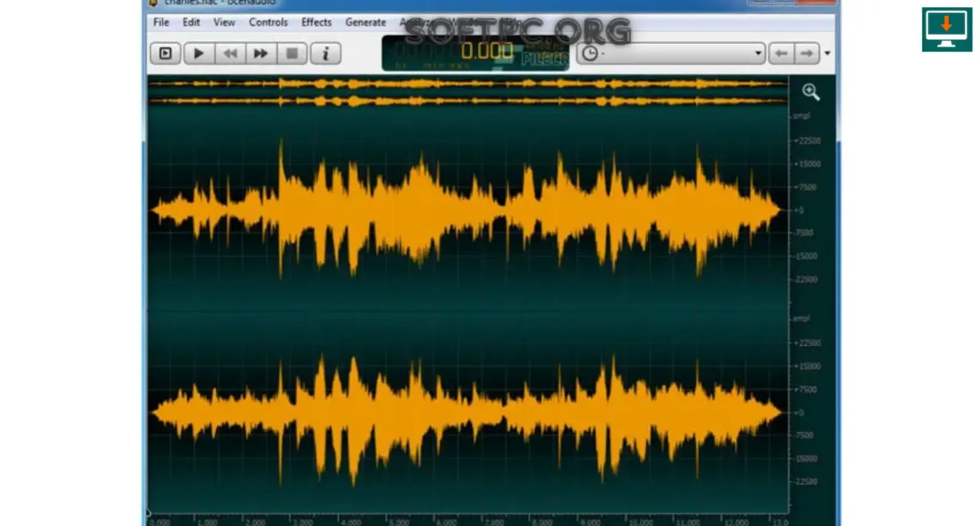Click the +15000 label on lower amplitude scale
The height and width of the screenshot is (526, 980).
pos(807,366)
